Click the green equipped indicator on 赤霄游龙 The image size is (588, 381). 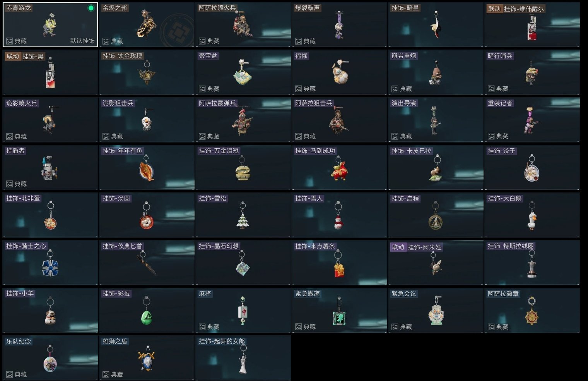coord(91,8)
